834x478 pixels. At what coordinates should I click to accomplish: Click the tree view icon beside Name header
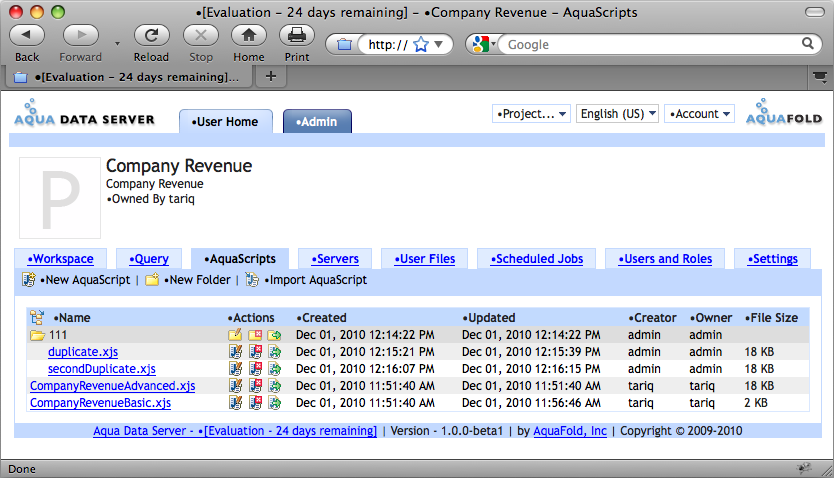point(37,317)
